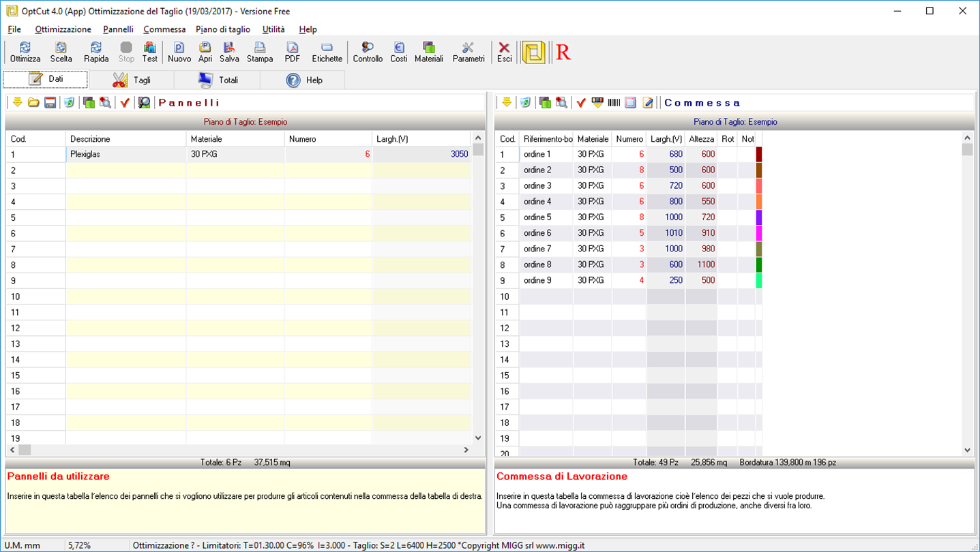Export the cutting plan as PDF

tap(292, 52)
